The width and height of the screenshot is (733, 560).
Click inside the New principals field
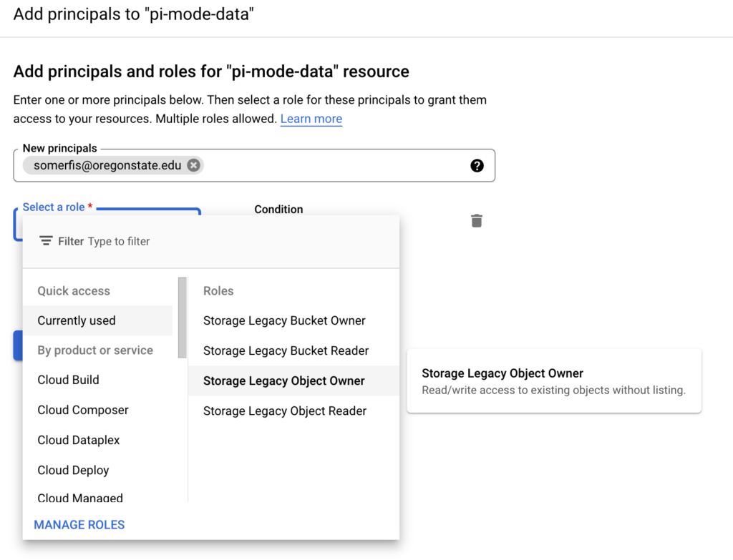(x=254, y=165)
